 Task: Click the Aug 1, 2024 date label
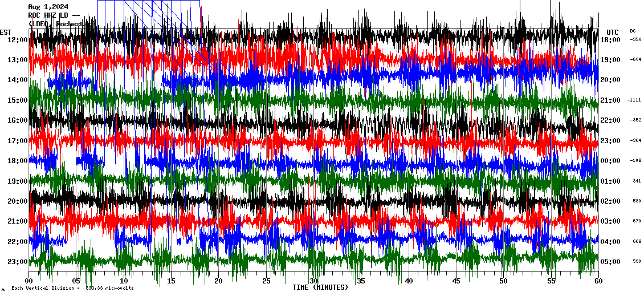coord(48,7)
